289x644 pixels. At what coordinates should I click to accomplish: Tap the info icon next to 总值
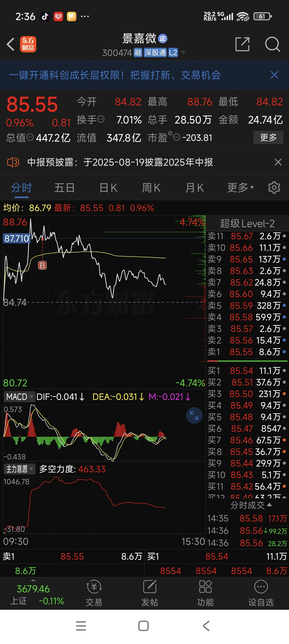(30, 137)
